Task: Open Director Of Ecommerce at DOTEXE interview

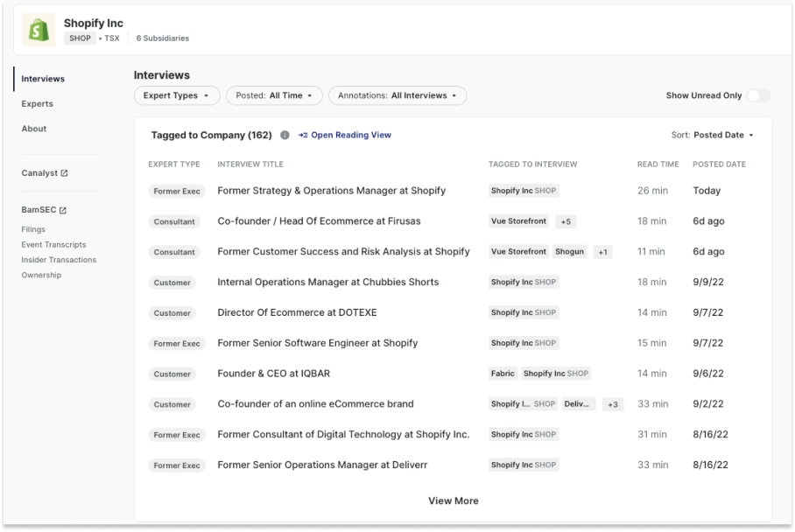Action: (297, 312)
